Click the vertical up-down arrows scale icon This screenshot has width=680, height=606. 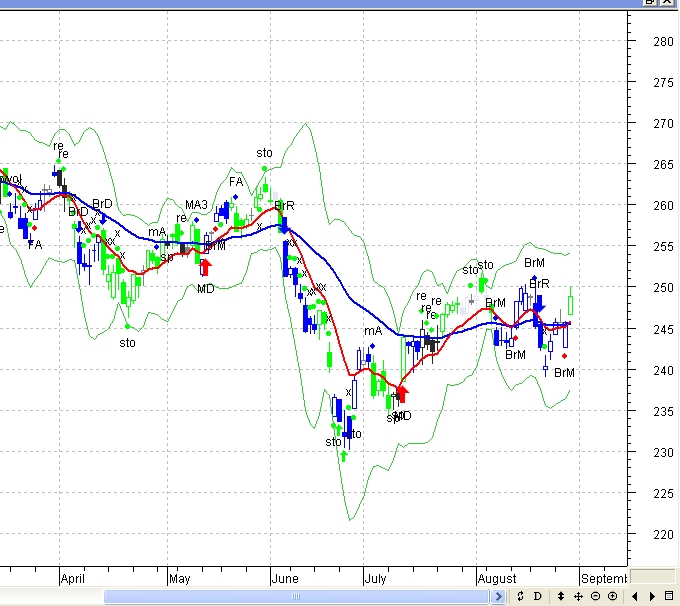click(561, 597)
